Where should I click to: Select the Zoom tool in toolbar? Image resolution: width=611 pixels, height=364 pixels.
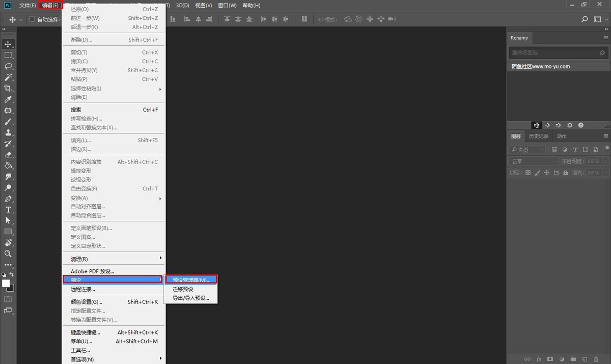click(8, 254)
